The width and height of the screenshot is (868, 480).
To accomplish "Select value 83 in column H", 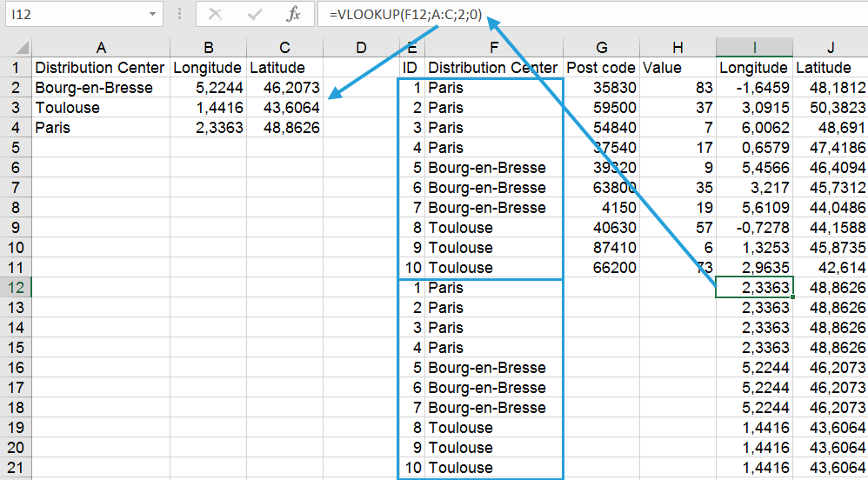I will coord(678,88).
